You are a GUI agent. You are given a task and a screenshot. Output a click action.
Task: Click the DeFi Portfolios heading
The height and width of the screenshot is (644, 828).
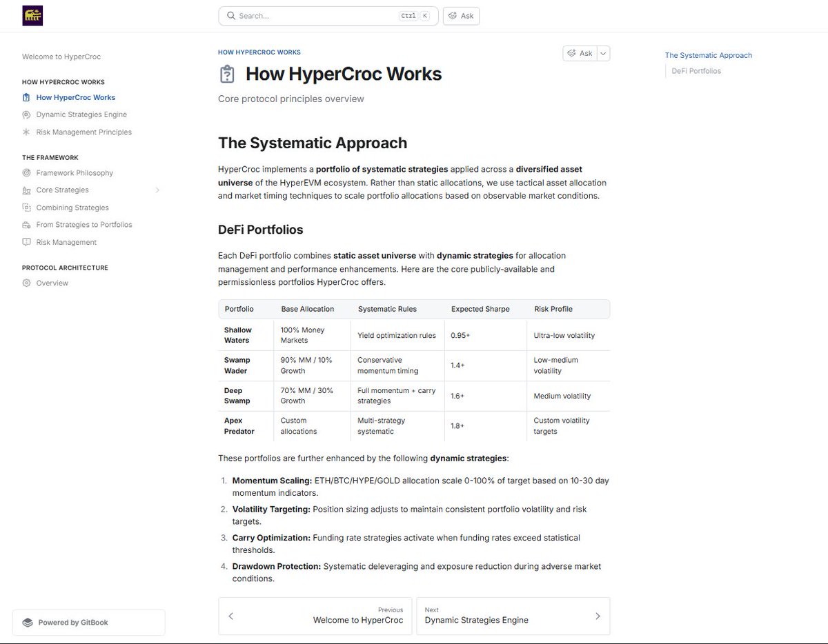click(x=261, y=230)
